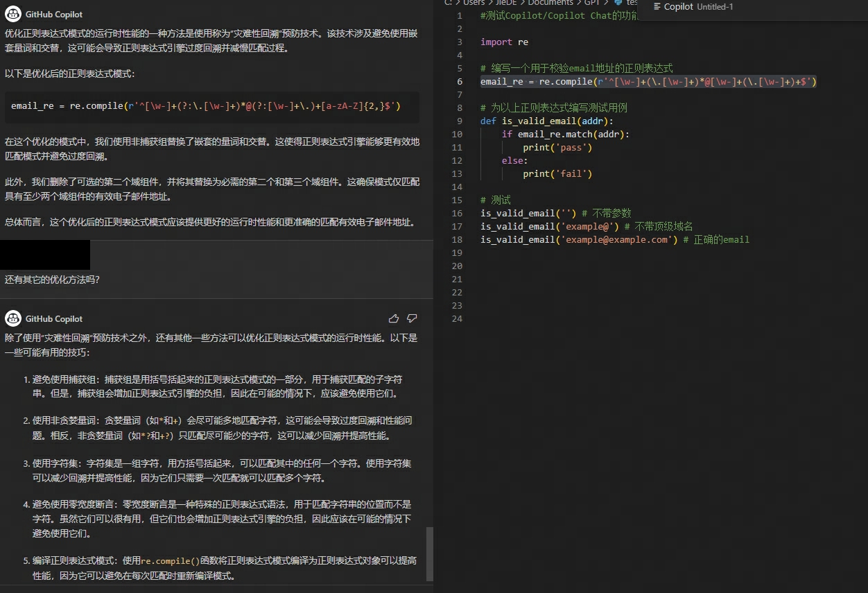Select Users in the breadcrumb path

(x=475, y=3)
